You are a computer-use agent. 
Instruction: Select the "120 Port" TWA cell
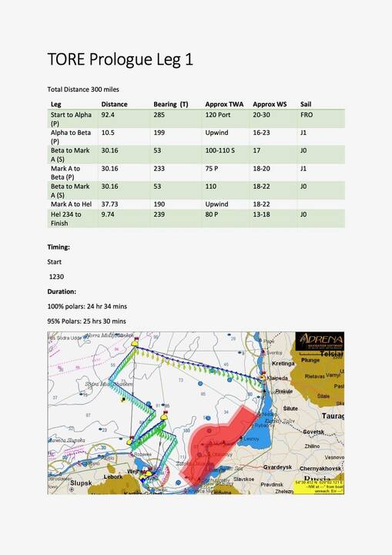click(218, 115)
